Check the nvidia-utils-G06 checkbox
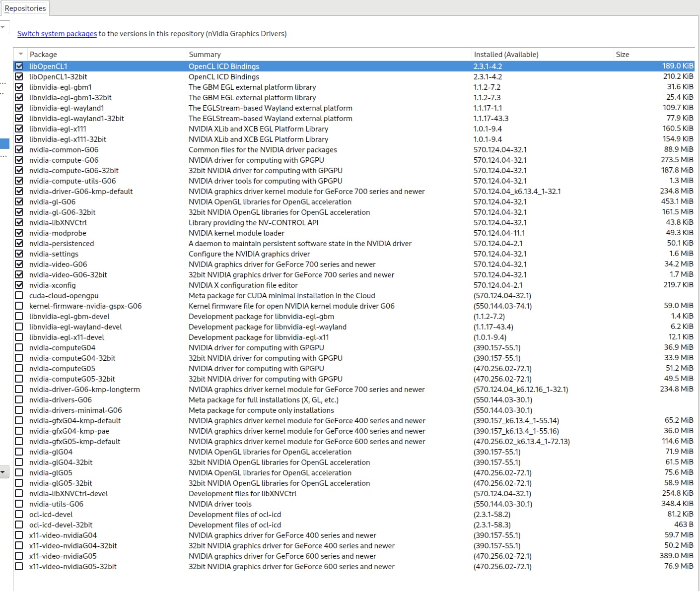The width and height of the screenshot is (700, 591). (x=19, y=504)
